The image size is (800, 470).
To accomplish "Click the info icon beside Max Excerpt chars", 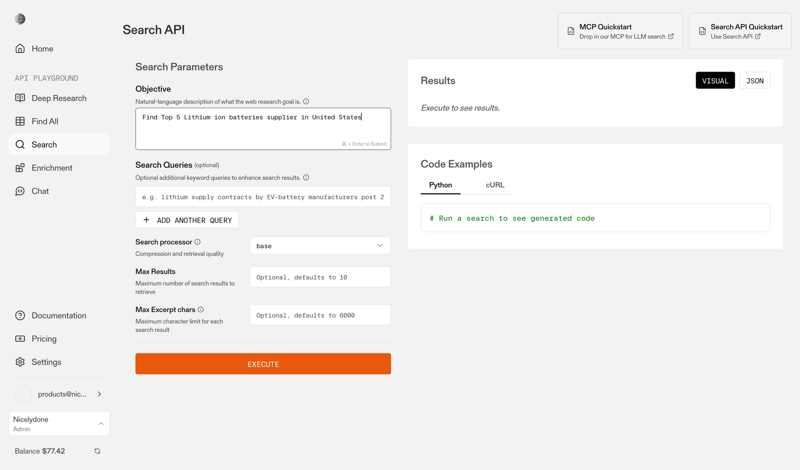I will (201, 309).
